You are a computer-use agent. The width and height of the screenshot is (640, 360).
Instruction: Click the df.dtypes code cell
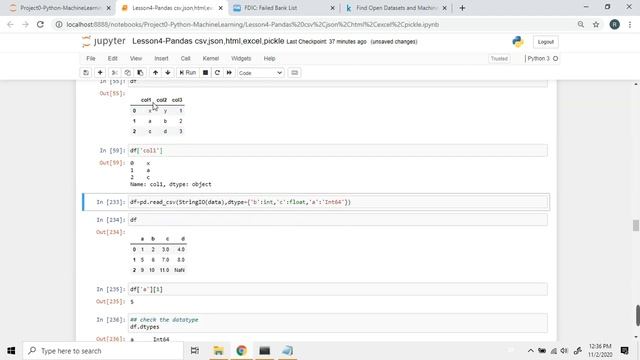338,323
